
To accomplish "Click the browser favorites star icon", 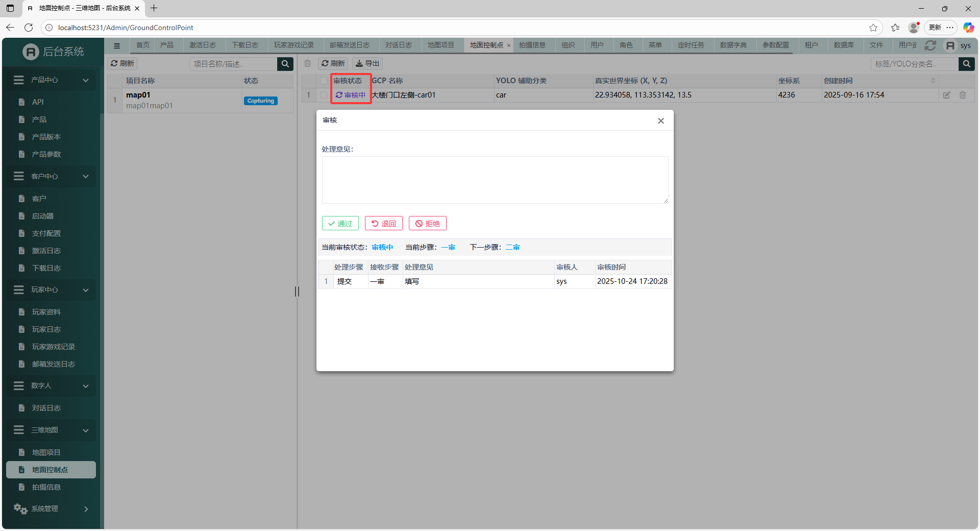I will click(873, 28).
